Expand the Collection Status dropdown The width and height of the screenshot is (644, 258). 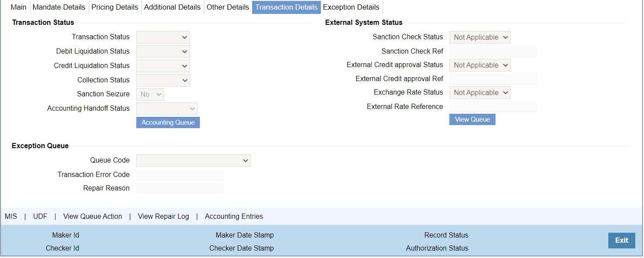pyautogui.click(x=163, y=80)
